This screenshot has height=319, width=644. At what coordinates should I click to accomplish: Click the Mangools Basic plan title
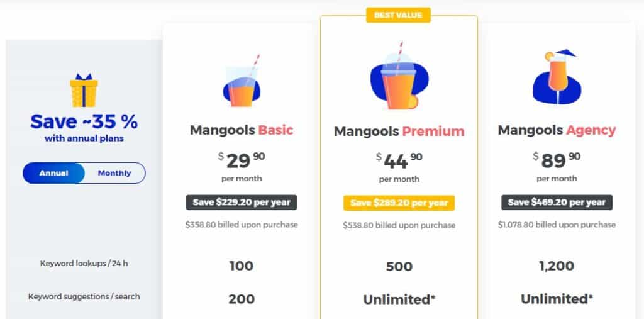pyautogui.click(x=241, y=130)
